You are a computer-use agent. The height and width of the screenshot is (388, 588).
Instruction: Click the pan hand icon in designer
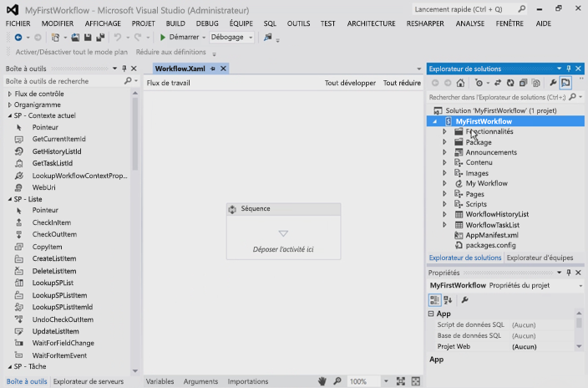click(x=322, y=381)
